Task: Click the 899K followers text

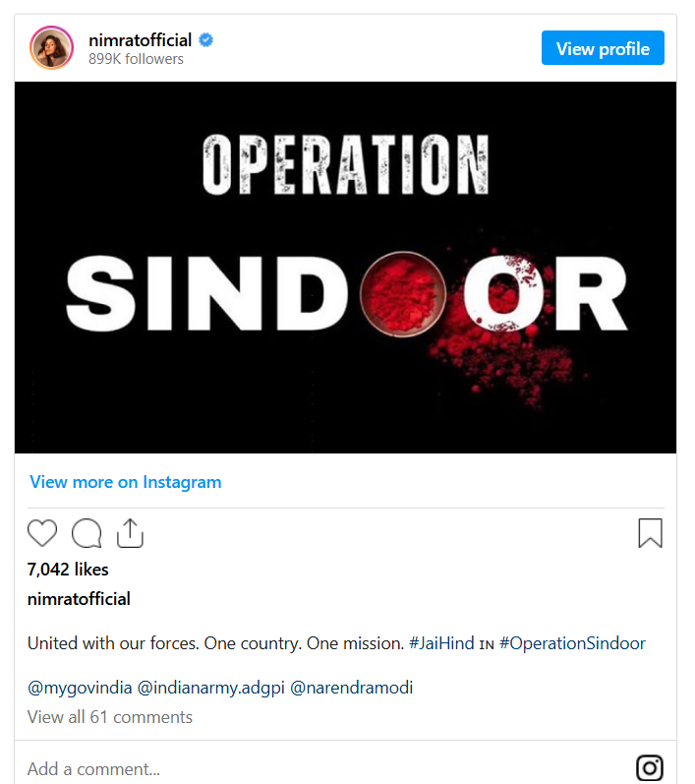Action: tap(136, 59)
